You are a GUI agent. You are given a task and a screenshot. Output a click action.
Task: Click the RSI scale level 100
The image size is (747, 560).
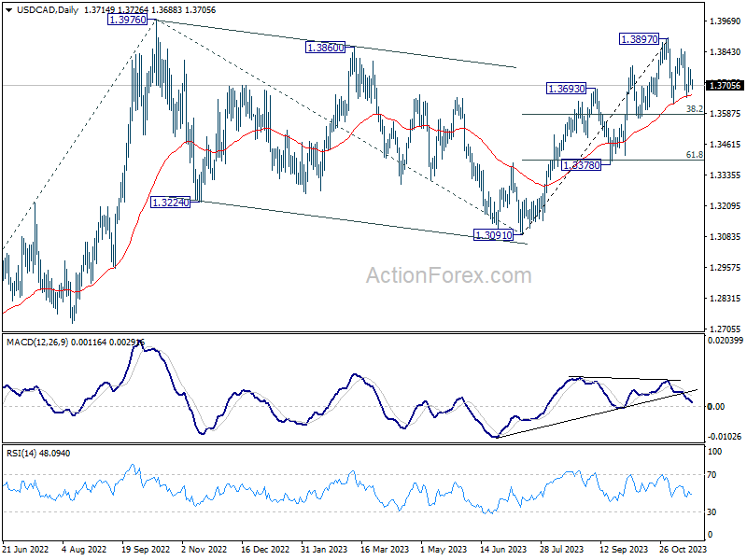click(714, 452)
